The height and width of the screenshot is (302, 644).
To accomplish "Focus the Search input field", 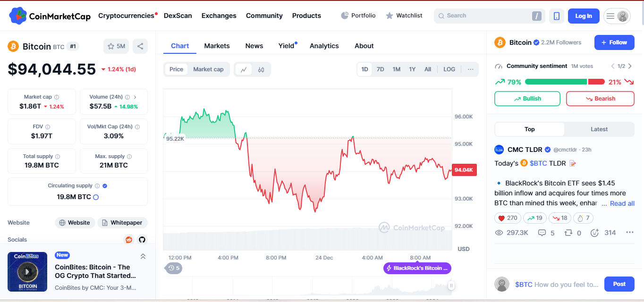I will (489, 16).
